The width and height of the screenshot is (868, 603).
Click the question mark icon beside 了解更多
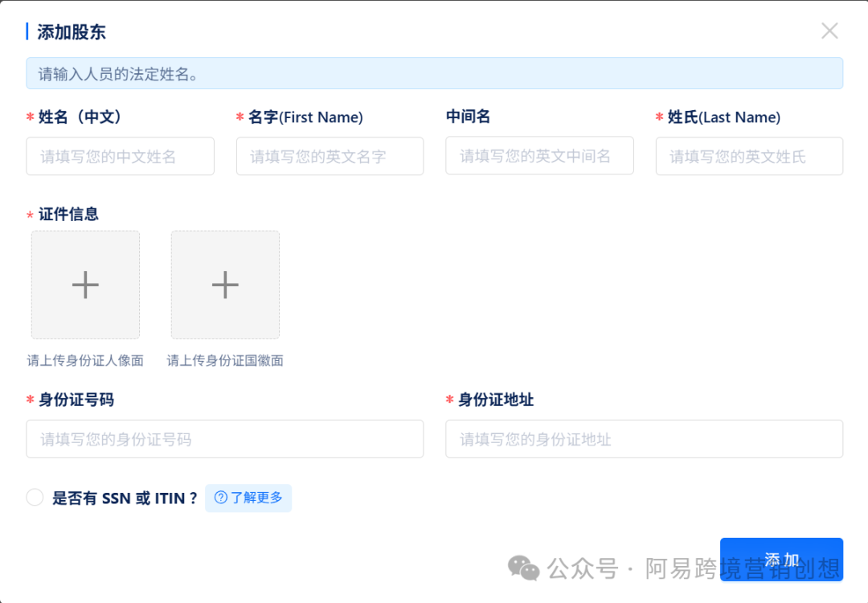point(219,498)
